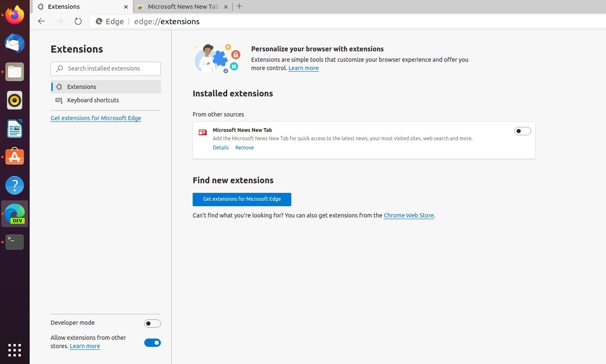Click Learn more in the header description

pos(303,68)
